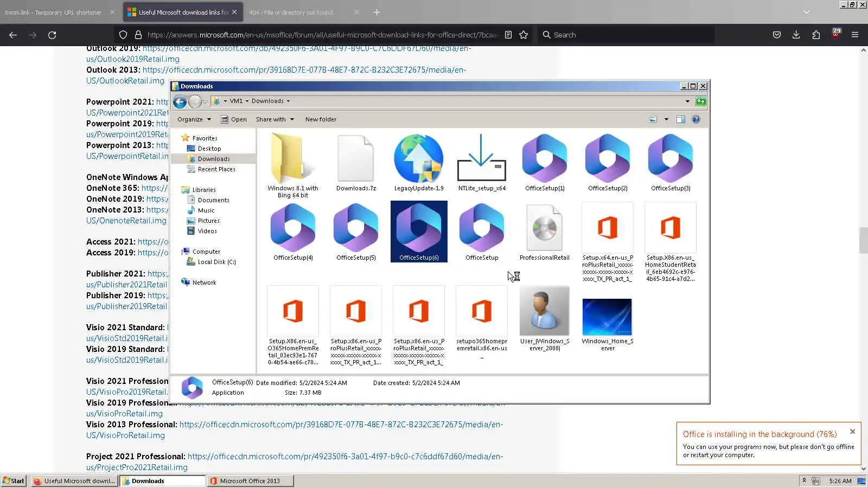
Task: Go back in the Downloads Explorer window
Action: click(180, 101)
